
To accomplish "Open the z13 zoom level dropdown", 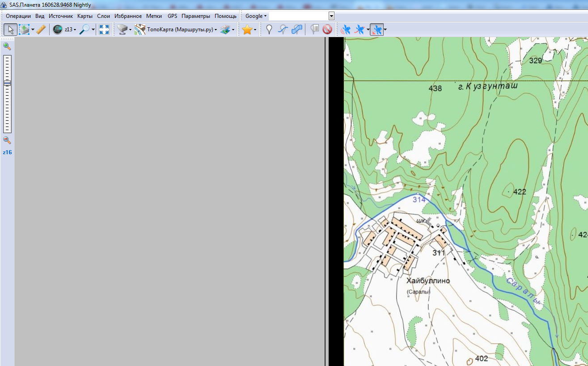I will (x=70, y=29).
